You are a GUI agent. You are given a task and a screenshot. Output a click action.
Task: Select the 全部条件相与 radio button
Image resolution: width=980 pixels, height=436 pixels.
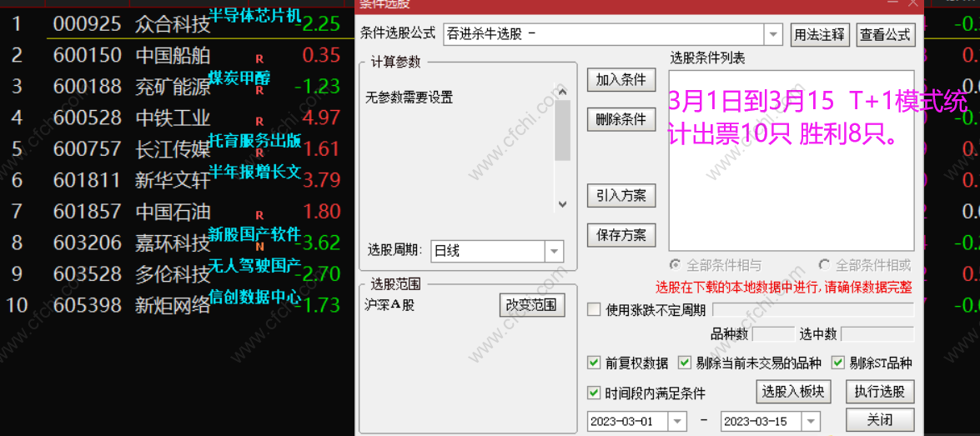[675, 265]
